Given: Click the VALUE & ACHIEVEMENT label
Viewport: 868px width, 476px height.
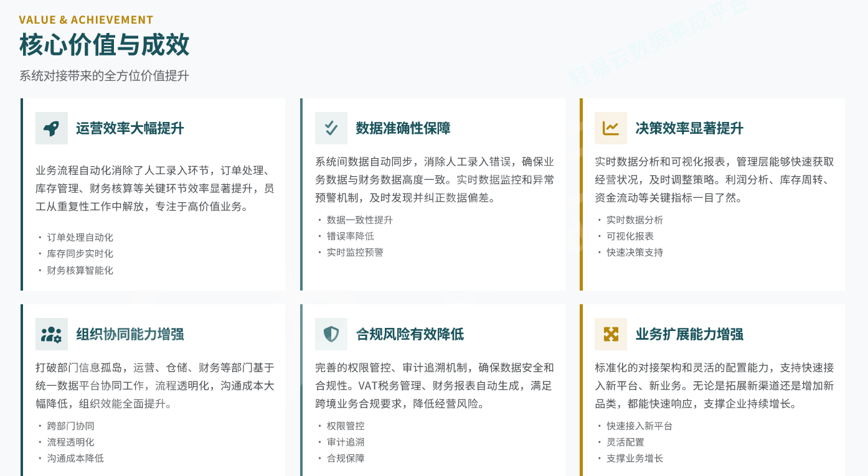Looking at the screenshot, I should (x=86, y=20).
